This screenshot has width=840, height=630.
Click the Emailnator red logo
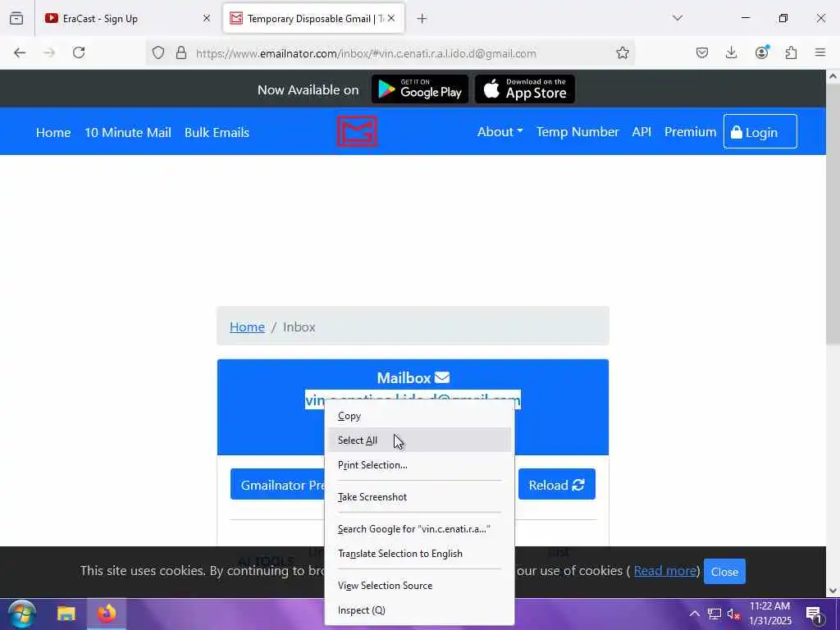[x=357, y=131]
